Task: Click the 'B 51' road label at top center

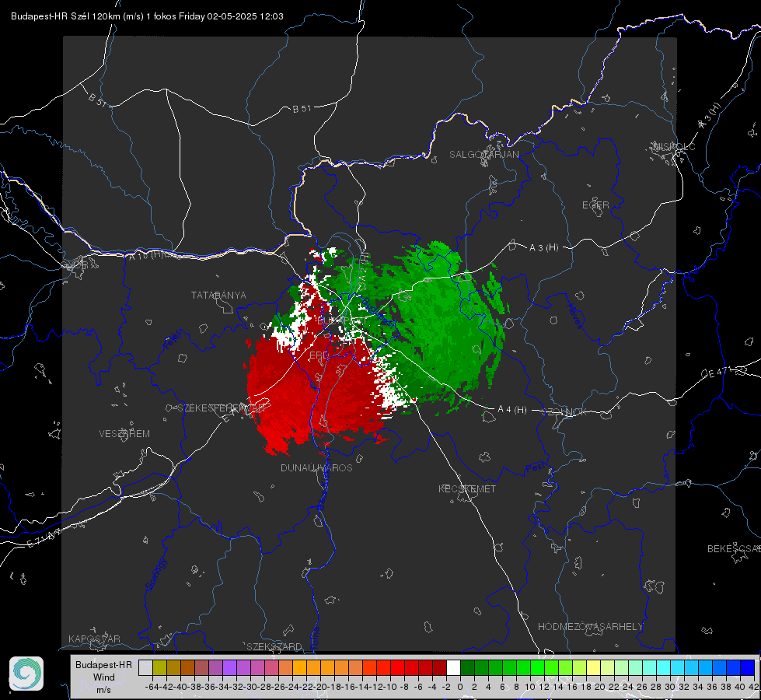Action: pyautogui.click(x=302, y=109)
